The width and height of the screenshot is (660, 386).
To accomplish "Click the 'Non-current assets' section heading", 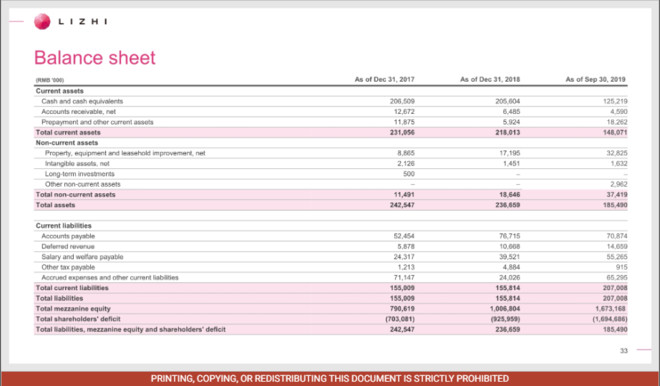I will pos(67,143).
